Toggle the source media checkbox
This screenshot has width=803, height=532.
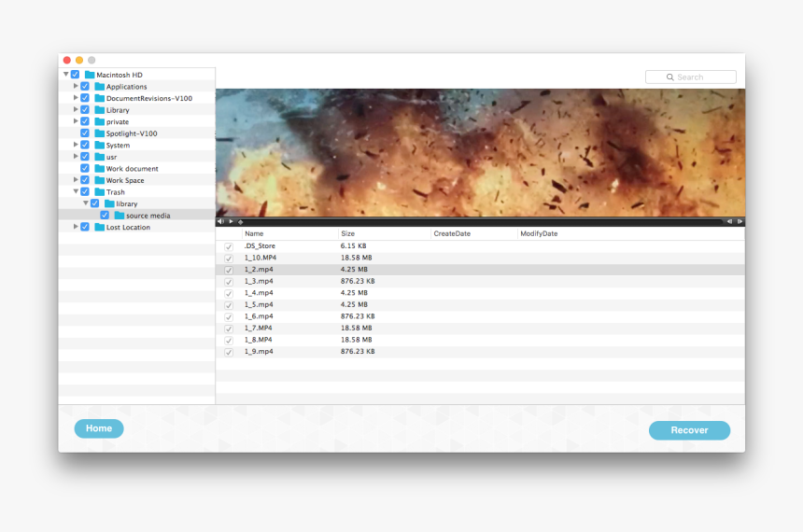[105, 215]
